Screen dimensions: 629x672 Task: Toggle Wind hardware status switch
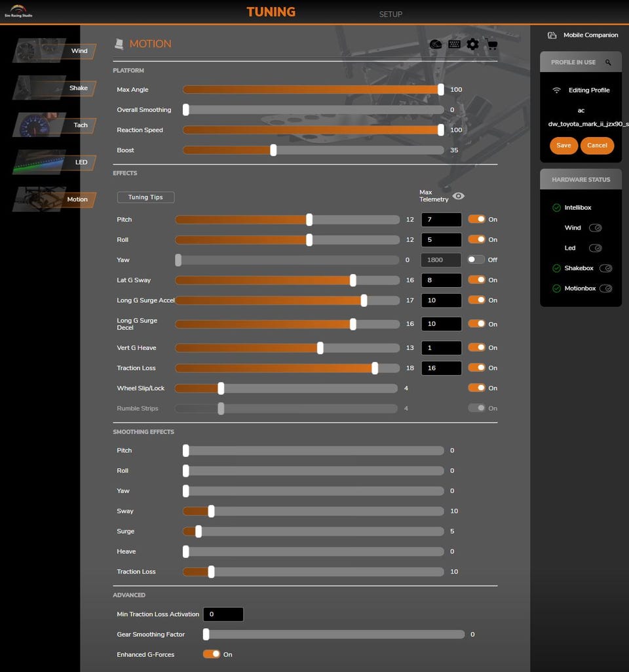tap(596, 228)
